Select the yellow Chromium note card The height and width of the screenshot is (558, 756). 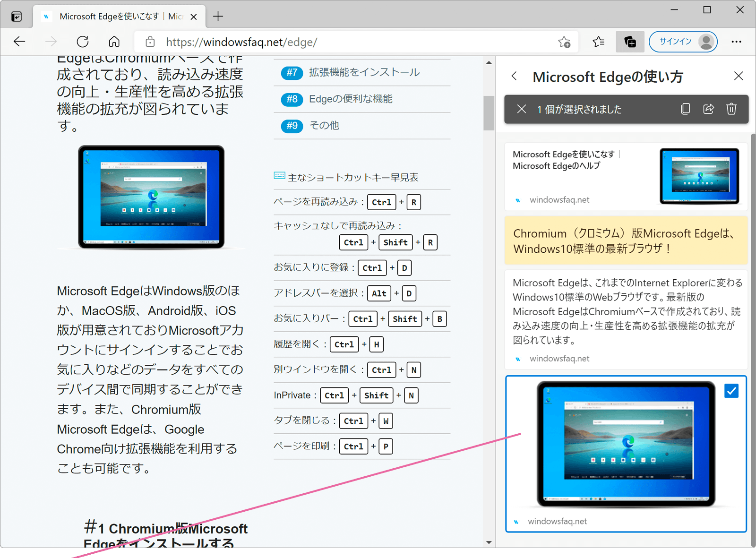click(x=626, y=240)
